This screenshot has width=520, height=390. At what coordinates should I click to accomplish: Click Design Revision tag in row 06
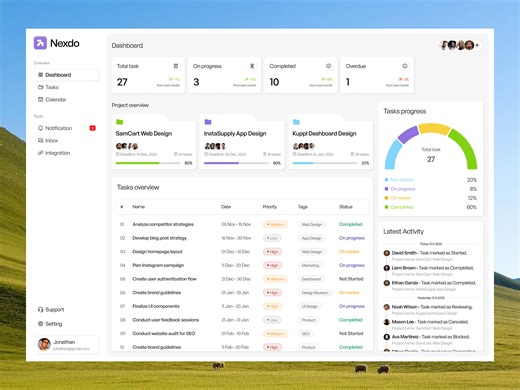[x=315, y=293]
